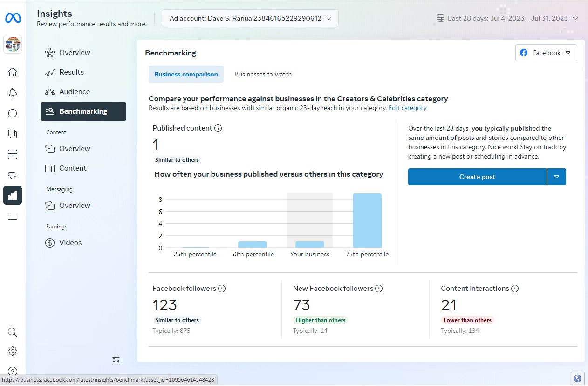Open the Inbox chat bubble icon
The image size is (588, 386).
pos(13,113)
